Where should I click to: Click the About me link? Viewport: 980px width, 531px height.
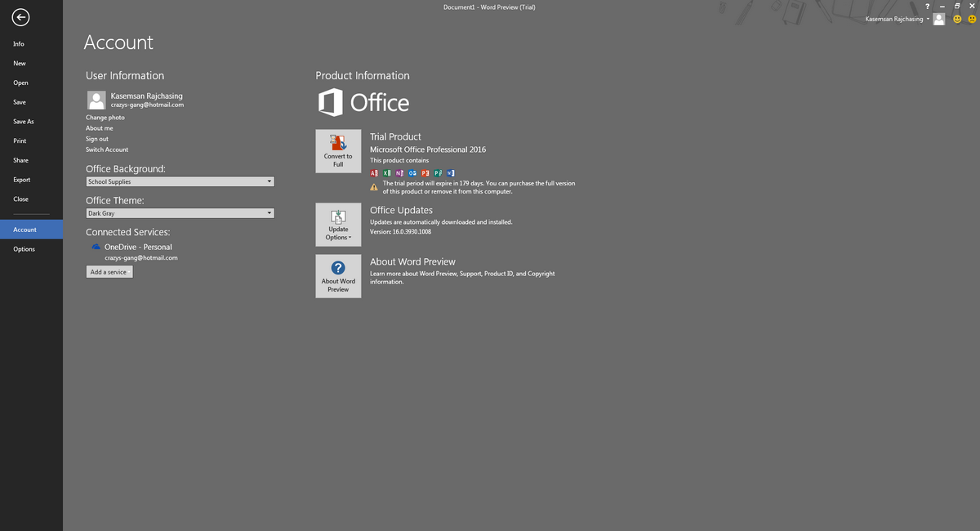tap(100, 128)
